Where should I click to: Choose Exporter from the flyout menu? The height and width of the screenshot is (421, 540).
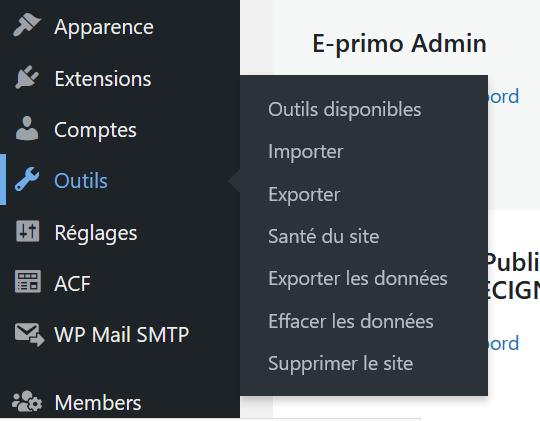(304, 194)
